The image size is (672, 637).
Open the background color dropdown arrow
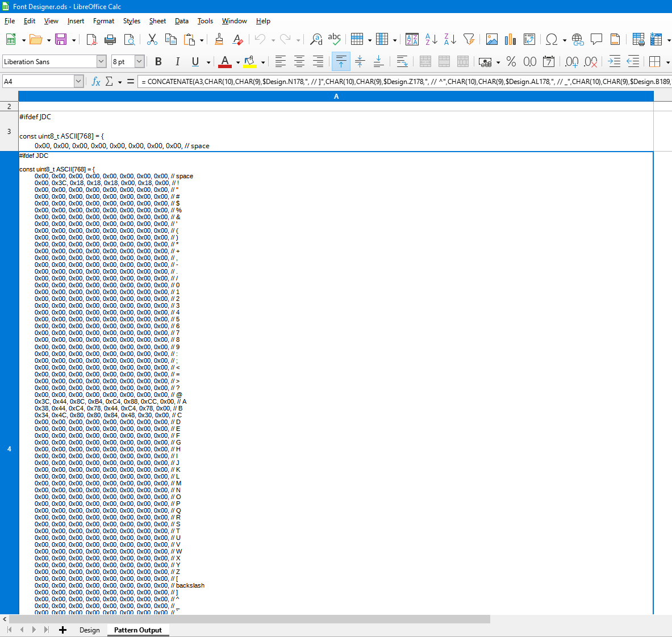pyautogui.click(x=262, y=62)
